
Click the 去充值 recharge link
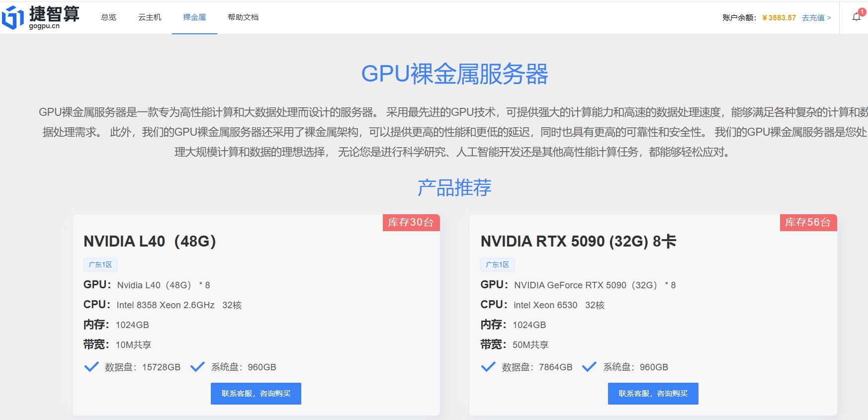point(816,18)
